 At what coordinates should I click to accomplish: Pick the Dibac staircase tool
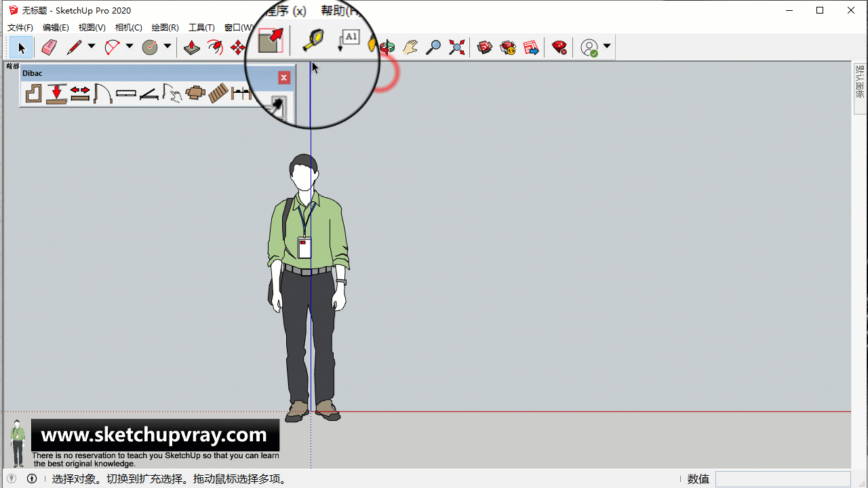coord(218,94)
